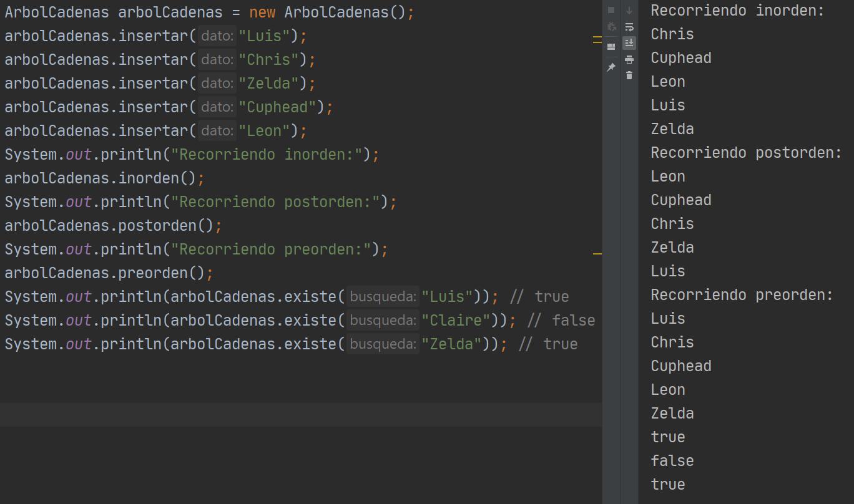Click 'Recorriendo preorden:' in console output

[x=742, y=295]
